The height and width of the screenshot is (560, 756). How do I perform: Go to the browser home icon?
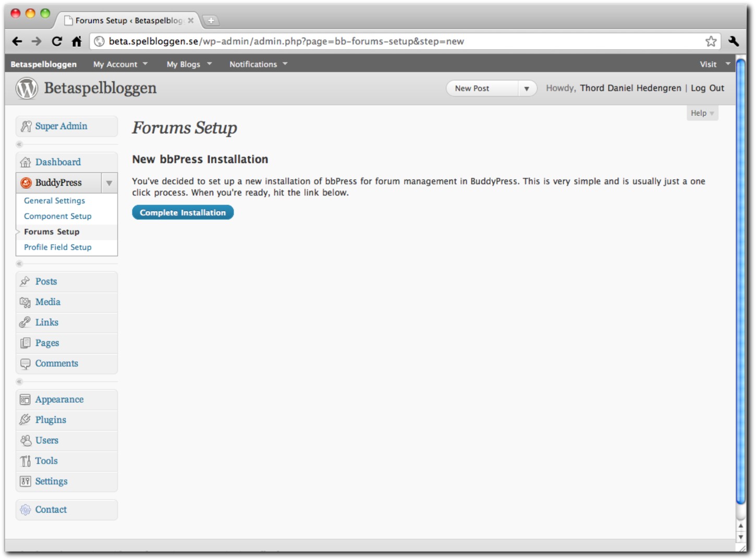[77, 41]
